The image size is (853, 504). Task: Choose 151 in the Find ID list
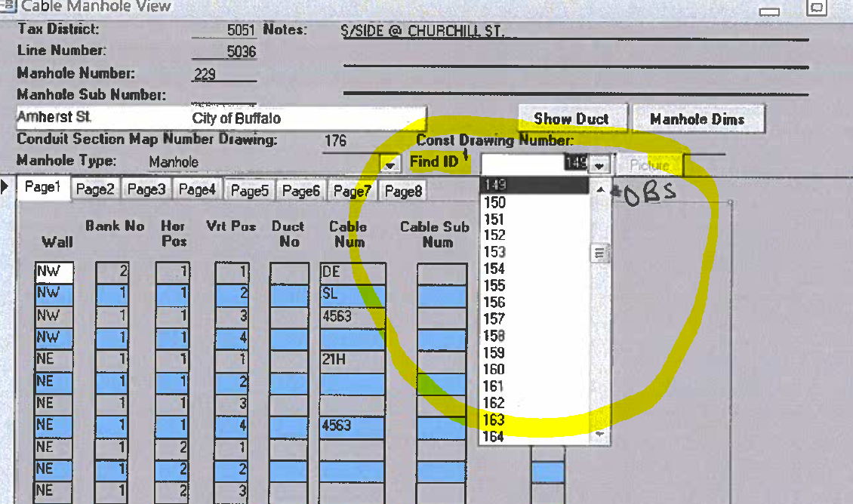(534, 219)
